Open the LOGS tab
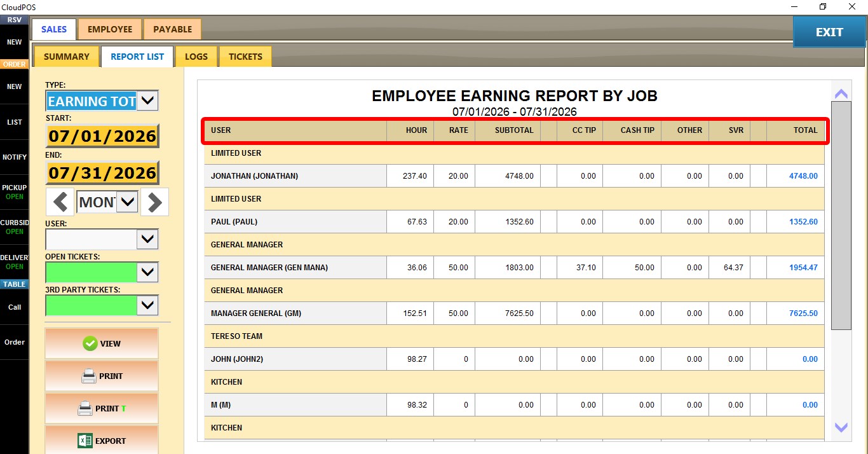Screen dimensions: 868x454 (196, 57)
